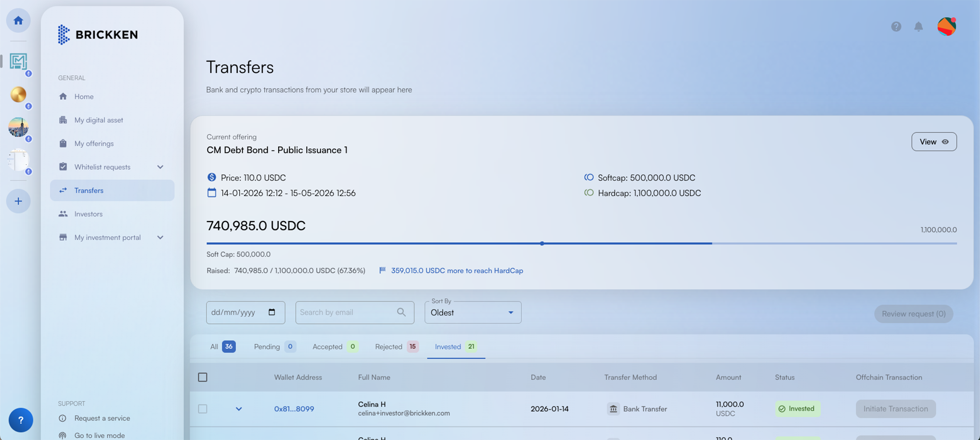
Task: Open the gold coin workspace in the rail
Action: pyautogui.click(x=18, y=95)
